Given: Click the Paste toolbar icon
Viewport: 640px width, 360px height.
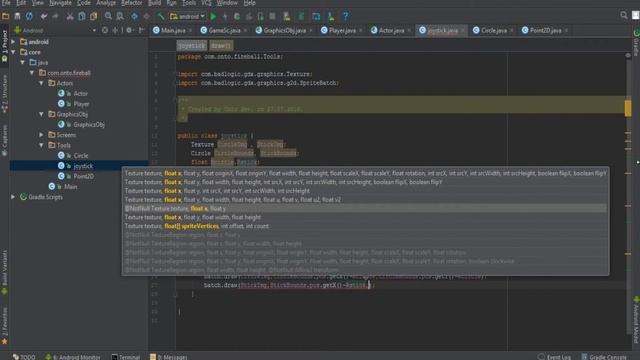Looking at the screenshot, I should click(93, 16).
